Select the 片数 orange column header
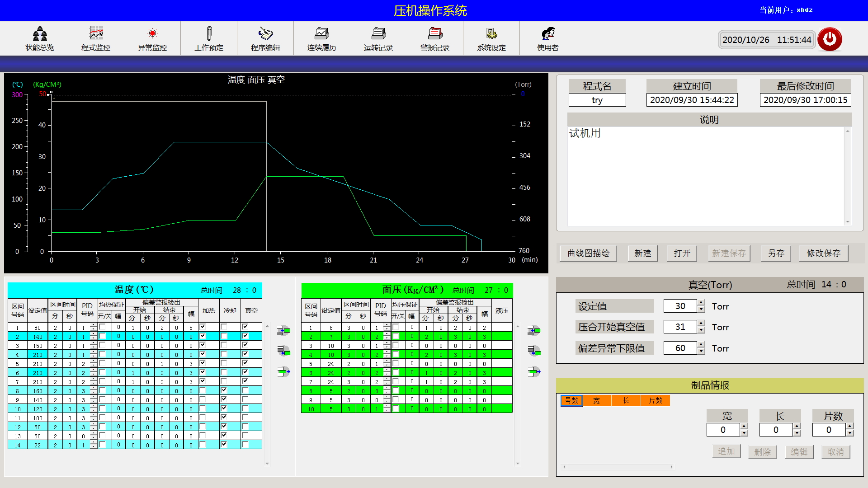 (655, 400)
